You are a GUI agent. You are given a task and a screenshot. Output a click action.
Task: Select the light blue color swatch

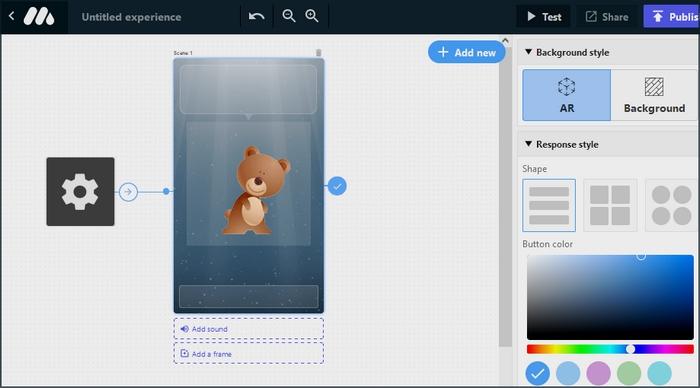568,373
